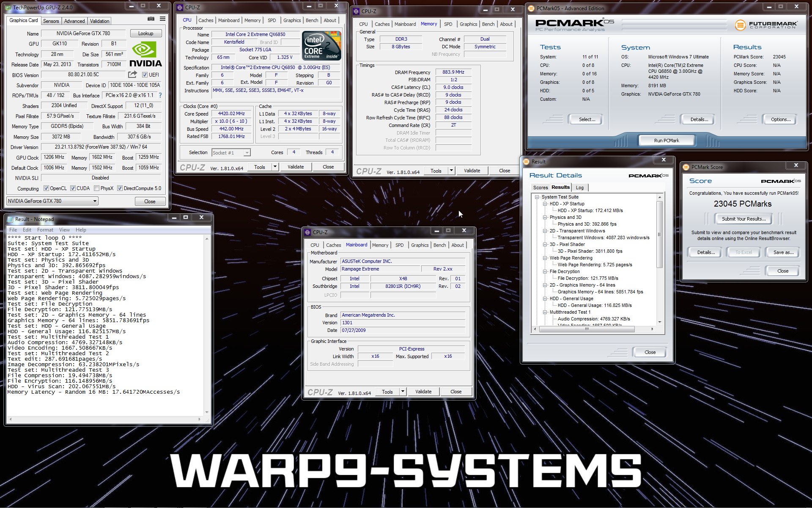This screenshot has width=812, height=508.
Task: Click the GPU-Z screenshot camera icon
Action: click(151, 19)
